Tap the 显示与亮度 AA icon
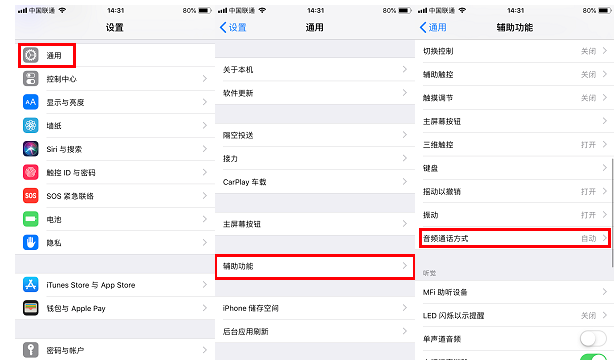This screenshot has width=614, height=363. 31,102
